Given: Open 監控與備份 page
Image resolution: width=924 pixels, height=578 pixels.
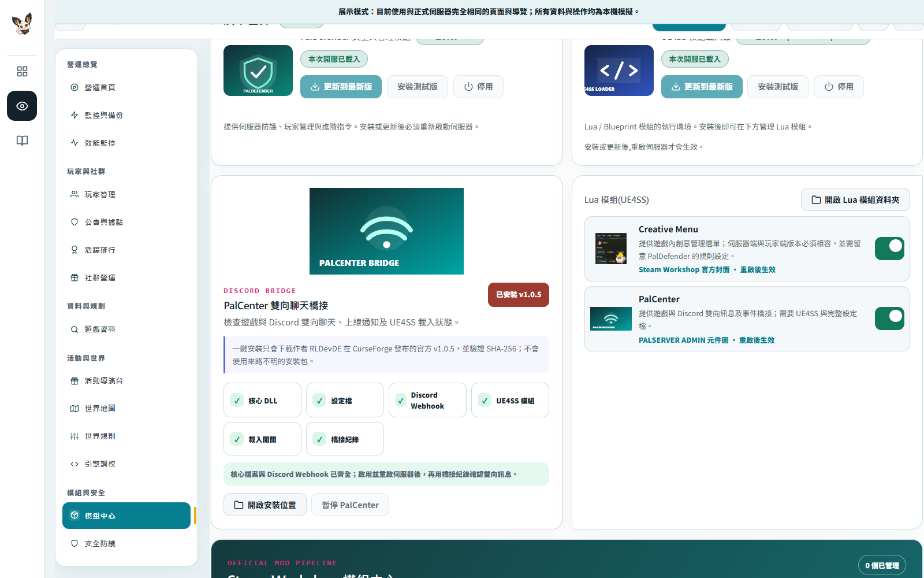Looking at the screenshot, I should [126, 115].
